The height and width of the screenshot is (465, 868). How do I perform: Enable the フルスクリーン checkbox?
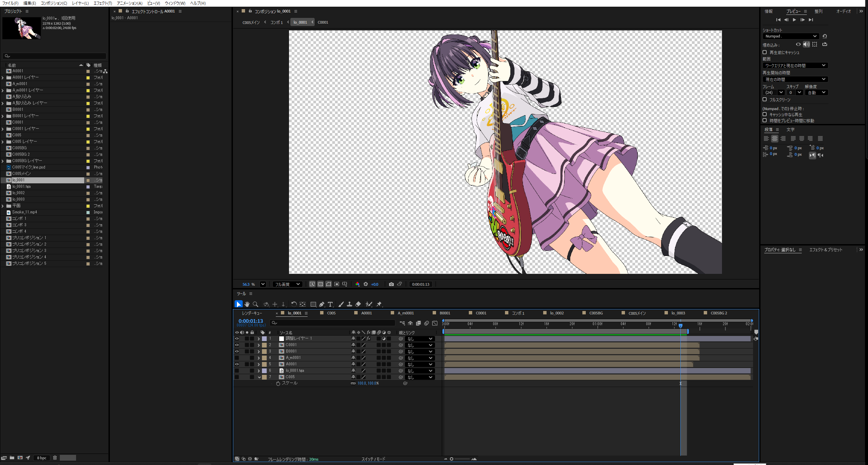[x=765, y=100]
